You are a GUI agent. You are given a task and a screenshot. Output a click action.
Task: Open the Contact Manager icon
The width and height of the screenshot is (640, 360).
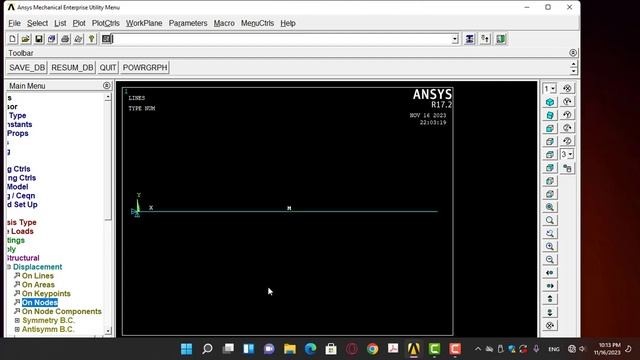point(501,39)
